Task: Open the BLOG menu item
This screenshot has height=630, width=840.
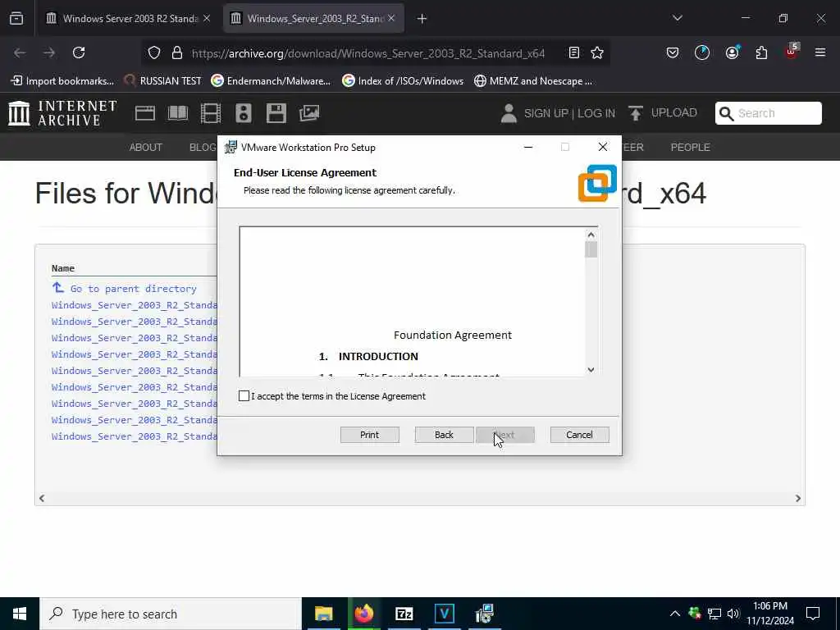Action: click(203, 148)
